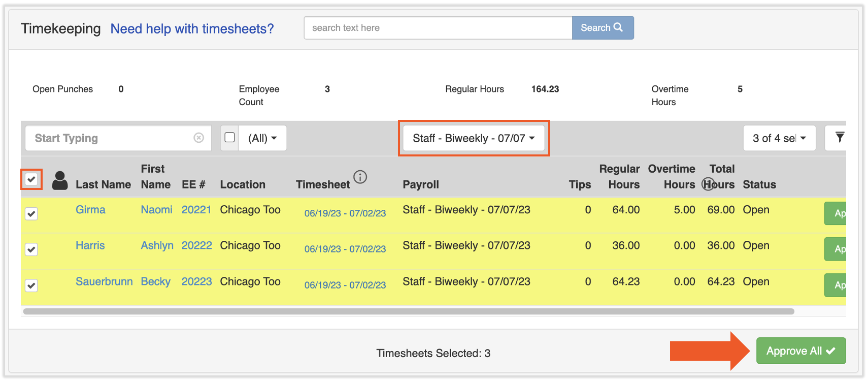Screen dimensions: 868x381
Task: Click the Approve All button
Action: 800,351
